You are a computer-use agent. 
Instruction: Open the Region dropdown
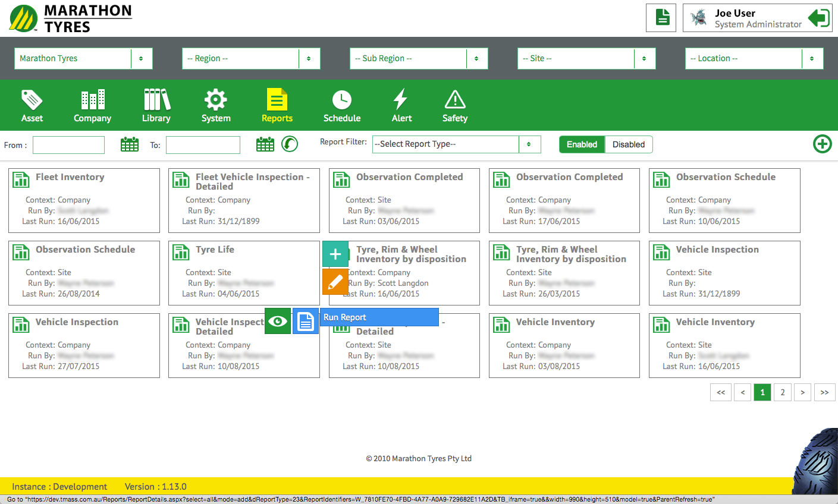click(250, 58)
